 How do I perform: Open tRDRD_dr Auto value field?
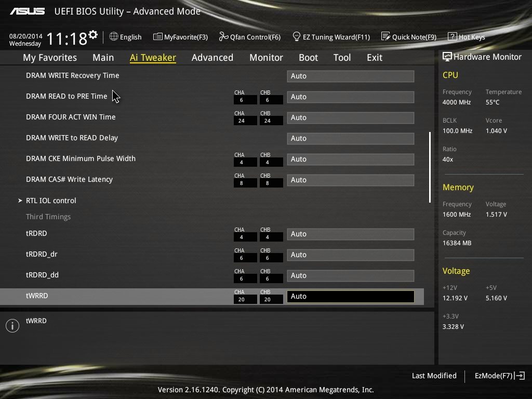click(x=351, y=255)
